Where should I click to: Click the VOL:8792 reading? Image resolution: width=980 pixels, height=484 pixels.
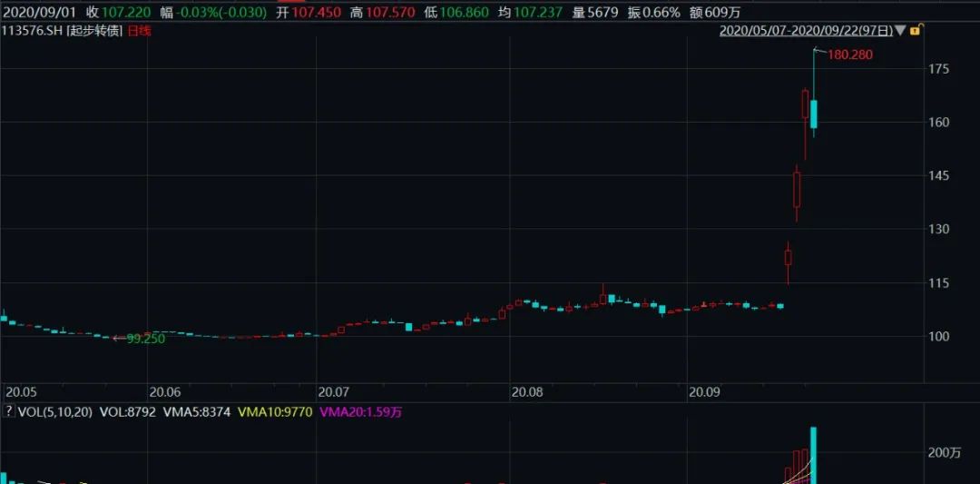[x=128, y=412]
